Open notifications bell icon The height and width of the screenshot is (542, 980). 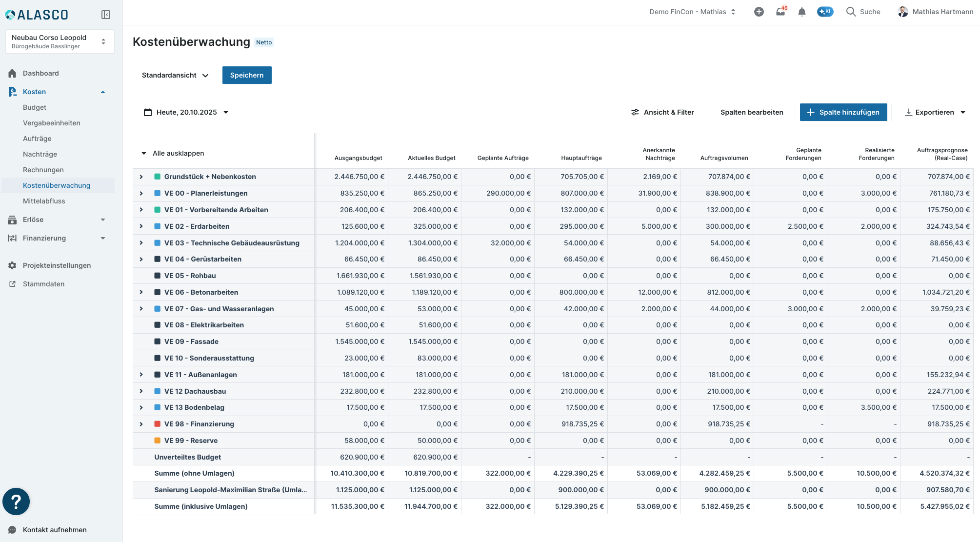click(x=801, y=12)
